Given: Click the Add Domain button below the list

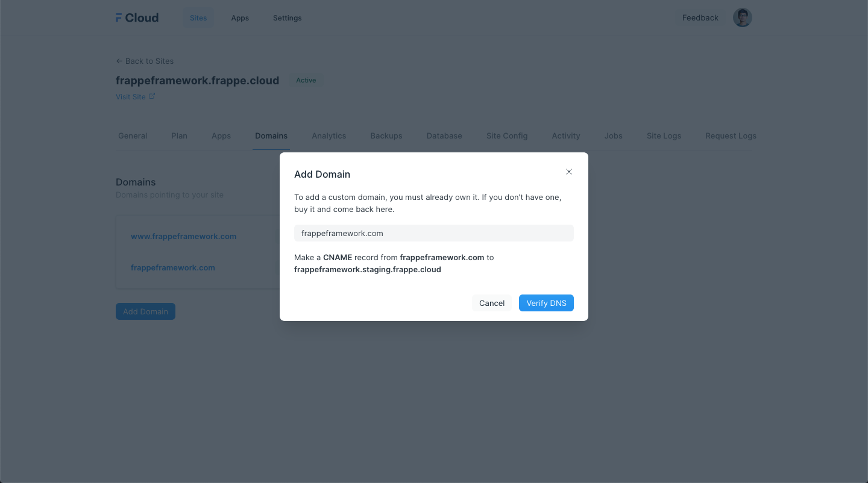Looking at the screenshot, I should click(145, 311).
